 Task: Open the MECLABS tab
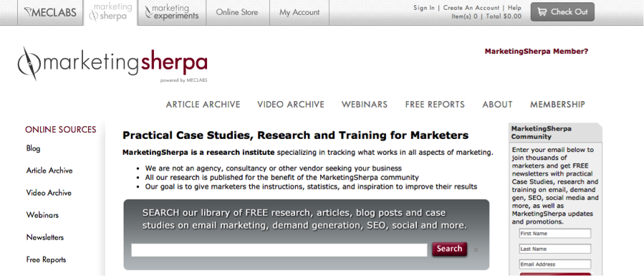[50, 12]
